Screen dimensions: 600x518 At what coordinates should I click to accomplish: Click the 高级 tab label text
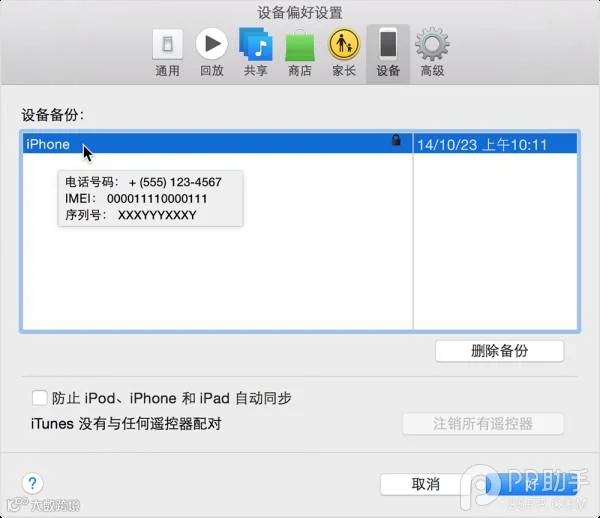pos(432,71)
